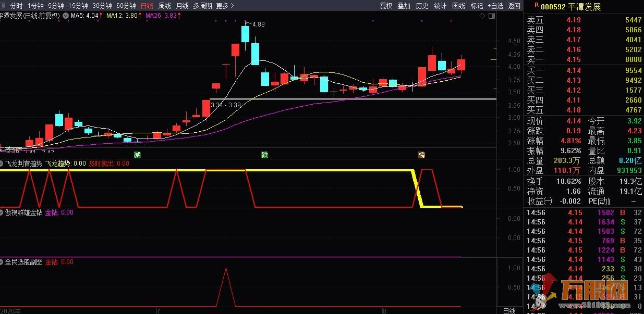Open the main chart indicator dropdown beside MA5
Viewport: 644px width, 314px height.
[66, 16]
